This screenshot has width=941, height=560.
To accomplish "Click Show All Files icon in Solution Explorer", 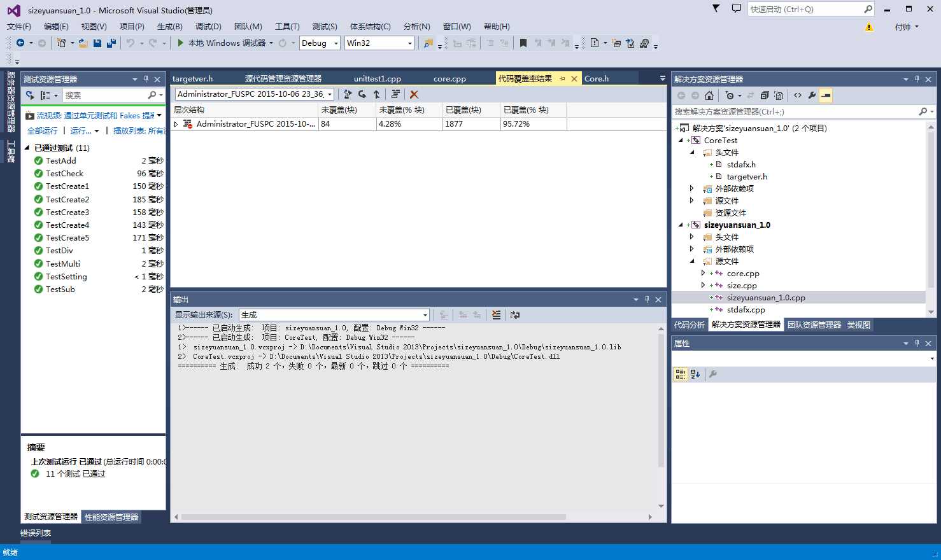I will click(779, 95).
